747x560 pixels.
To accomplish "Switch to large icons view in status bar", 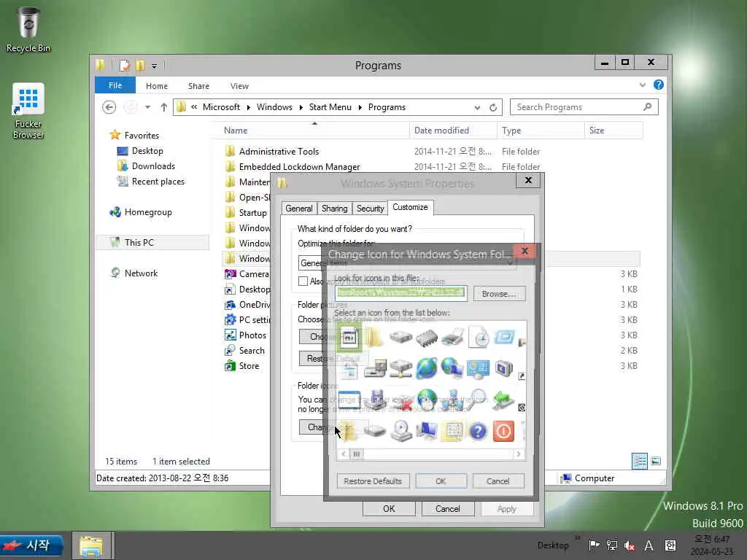I will (x=656, y=461).
